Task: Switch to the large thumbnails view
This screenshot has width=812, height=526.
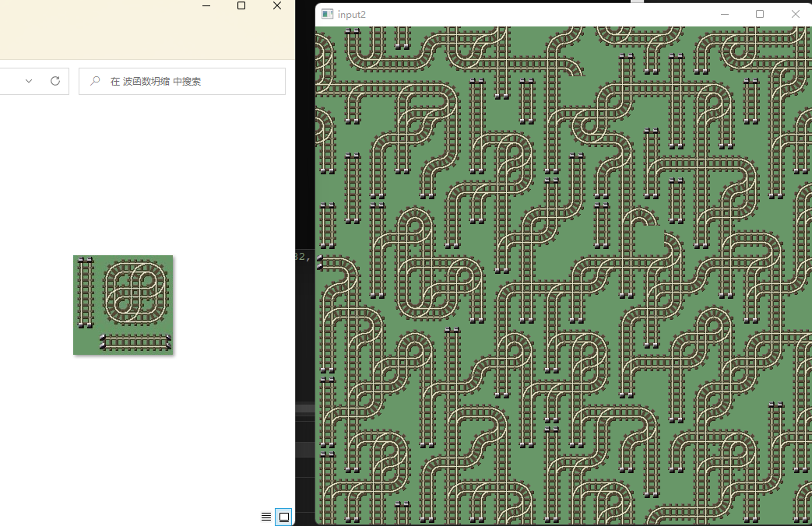Action: click(x=284, y=517)
